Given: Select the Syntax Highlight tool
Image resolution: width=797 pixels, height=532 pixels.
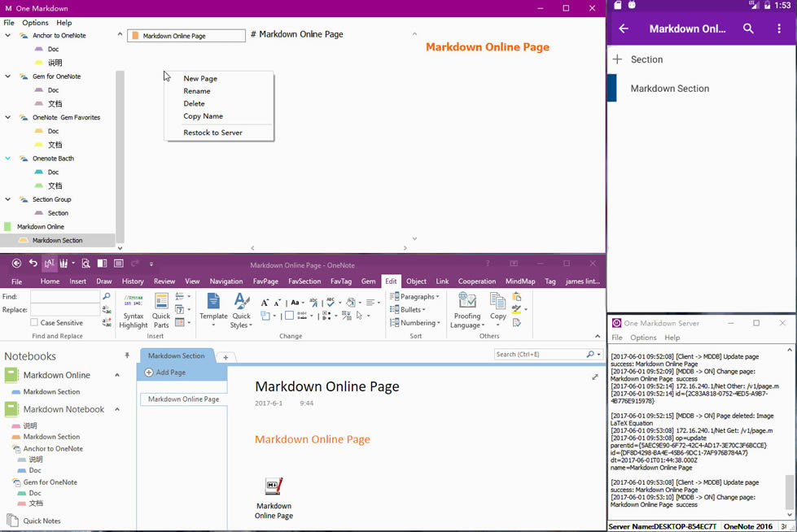Looking at the screenshot, I should [x=133, y=312].
